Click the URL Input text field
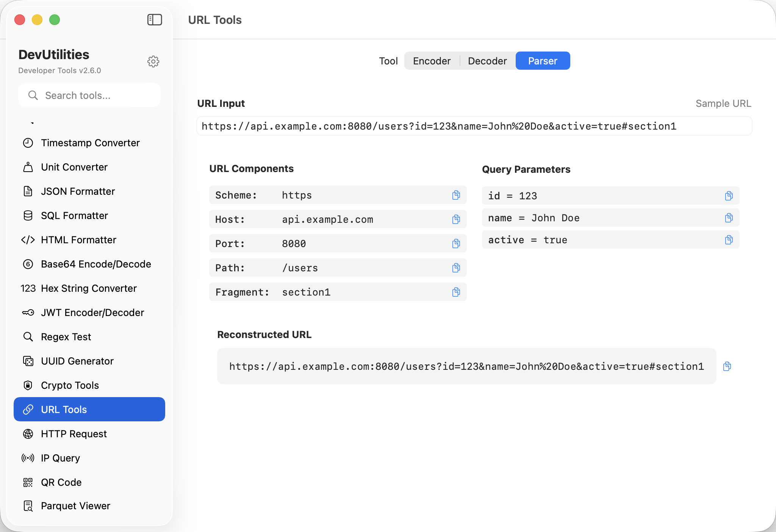The width and height of the screenshot is (776, 532). [x=474, y=126]
